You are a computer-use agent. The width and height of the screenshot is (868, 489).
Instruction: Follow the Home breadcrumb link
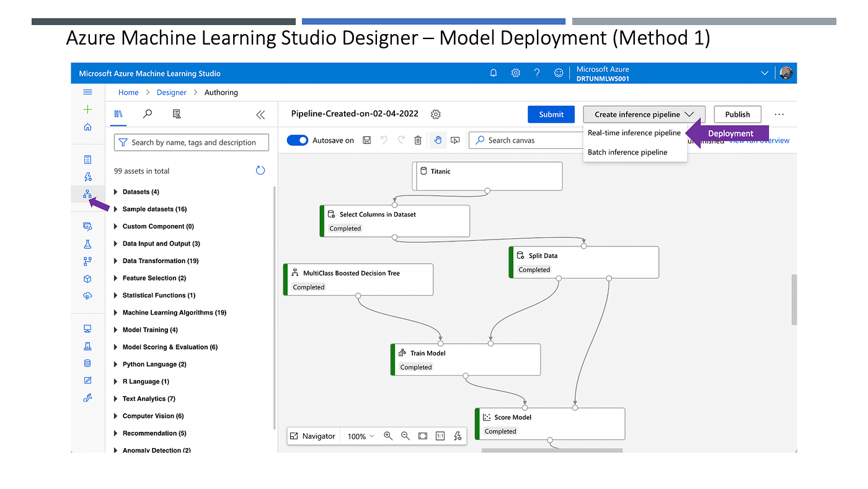pyautogui.click(x=128, y=92)
